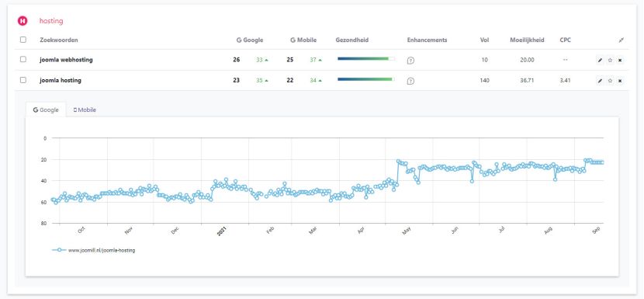Click enhancements help icon for joomla webhosting

(x=410, y=61)
